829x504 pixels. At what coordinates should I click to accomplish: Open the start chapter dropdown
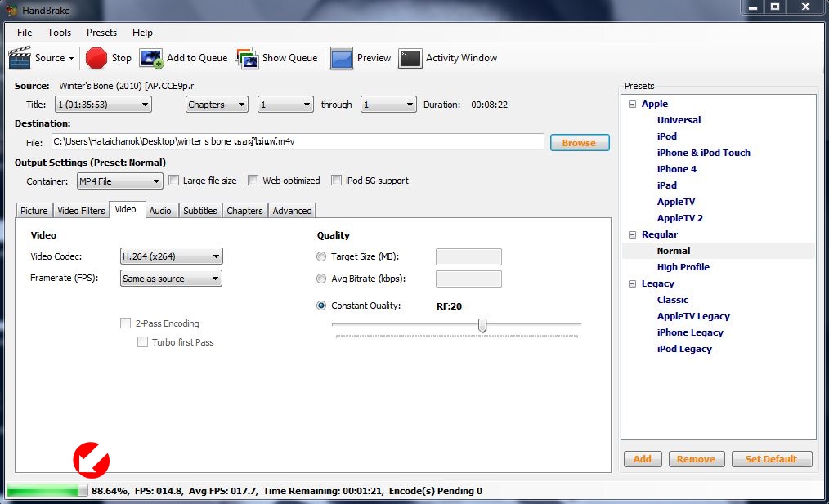pyautogui.click(x=285, y=104)
